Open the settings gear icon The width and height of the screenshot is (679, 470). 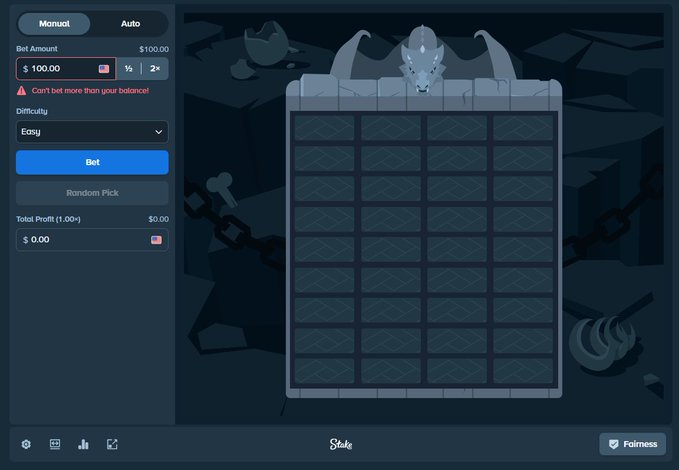pos(26,444)
